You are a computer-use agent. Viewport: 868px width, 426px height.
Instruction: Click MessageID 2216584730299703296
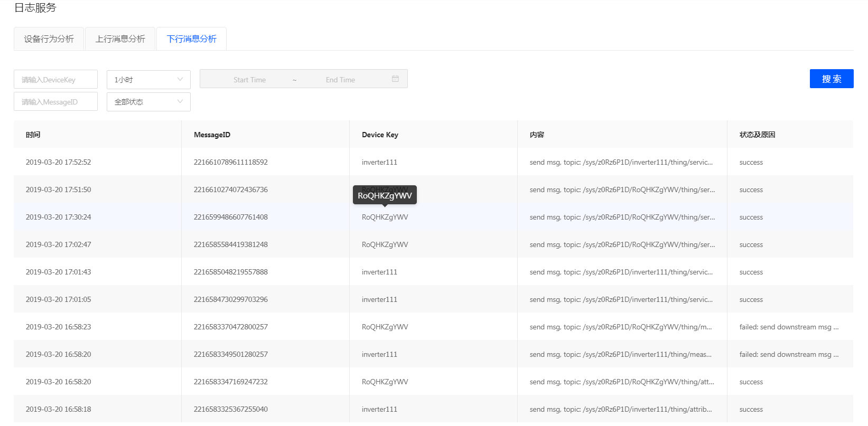(x=230, y=299)
